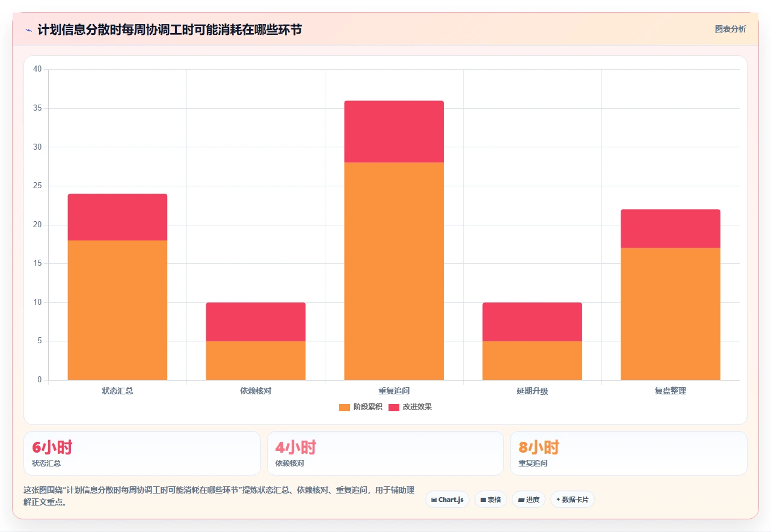Screen dimensions: 771x532
Task: Click the 依赖核对 x-axis label
Action: click(x=256, y=391)
